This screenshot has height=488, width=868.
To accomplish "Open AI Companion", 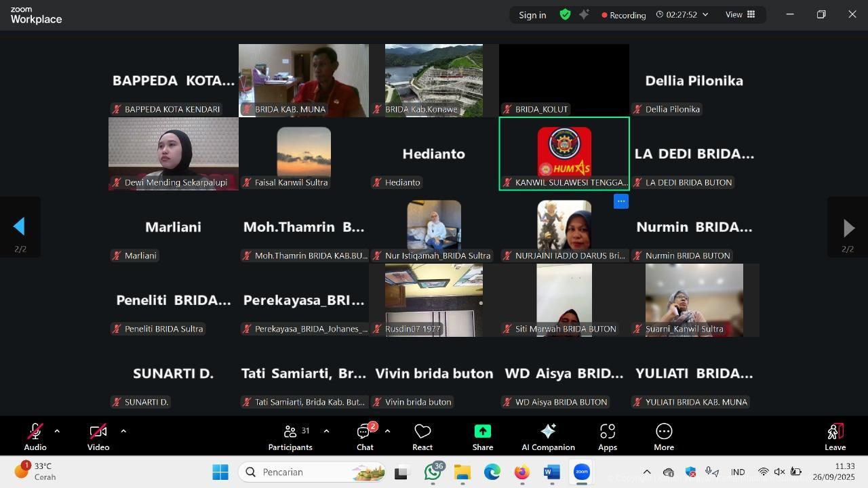I will (548, 437).
